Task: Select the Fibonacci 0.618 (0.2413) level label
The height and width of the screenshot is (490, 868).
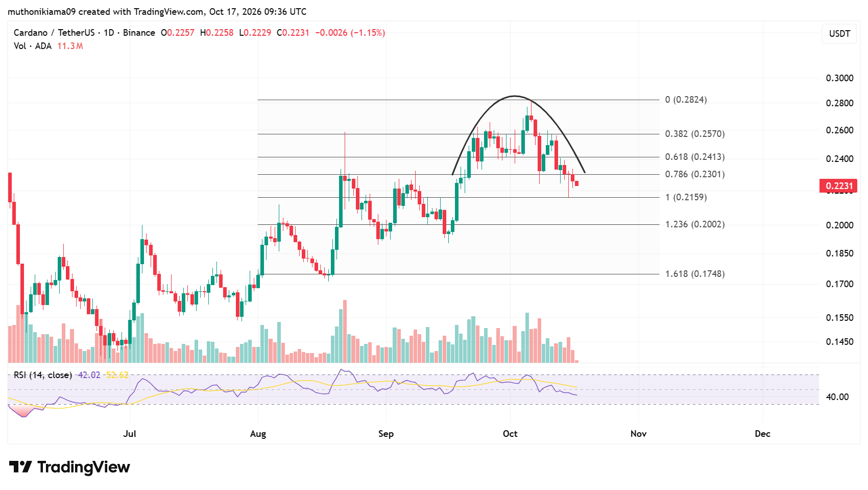Action: (695, 157)
